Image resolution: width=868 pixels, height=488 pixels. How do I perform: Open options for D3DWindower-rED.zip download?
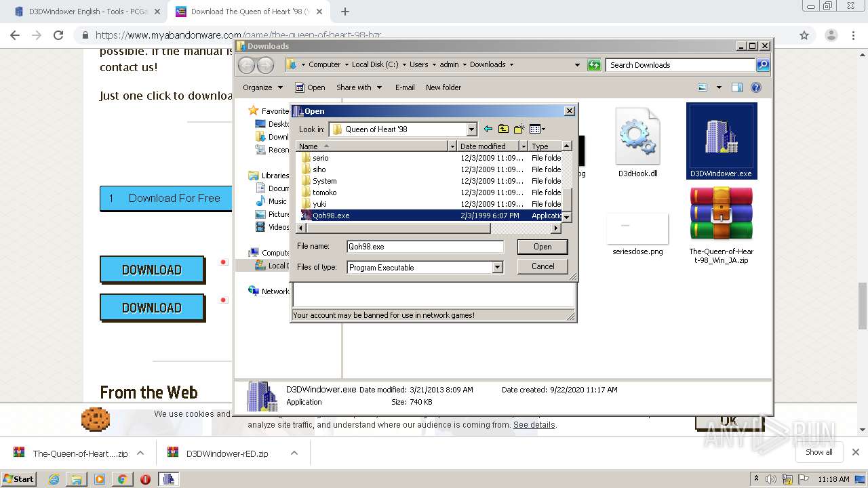(294, 453)
